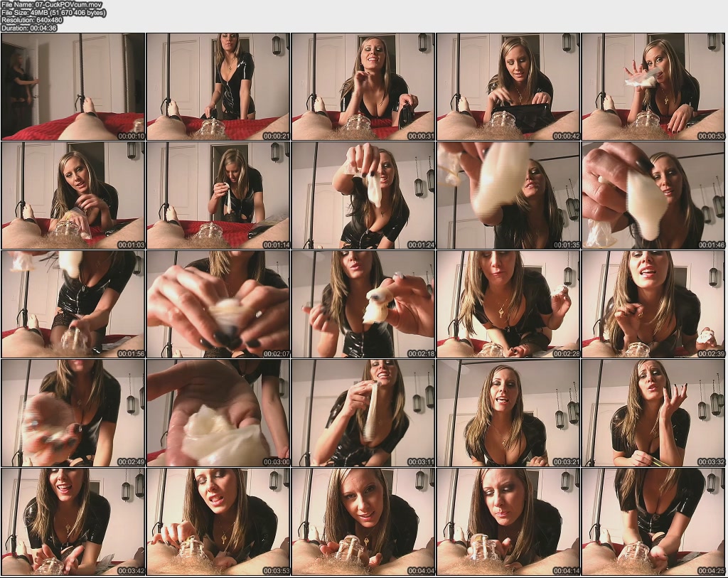Viewport: 728px width, 578px height.
Task: Click the File Name text line
Action: pos(52,4)
